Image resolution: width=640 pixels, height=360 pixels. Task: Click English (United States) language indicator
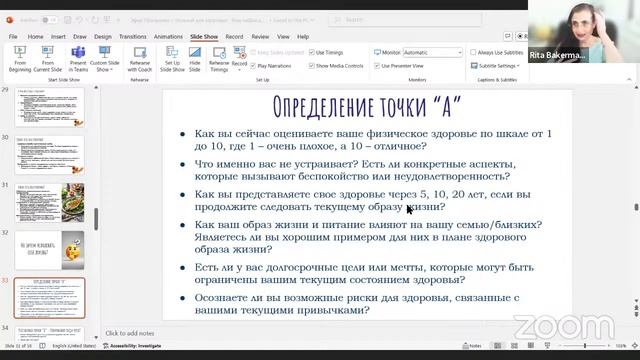point(74,346)
